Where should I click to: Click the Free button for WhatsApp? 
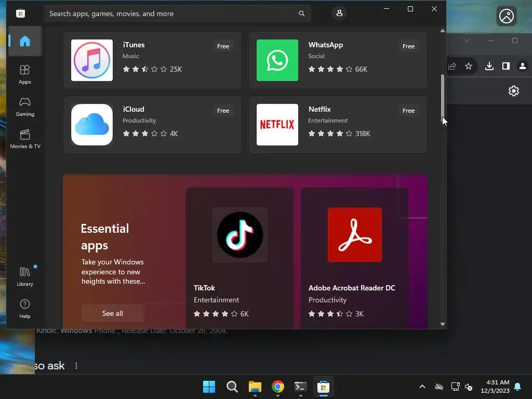click(408, 46)
